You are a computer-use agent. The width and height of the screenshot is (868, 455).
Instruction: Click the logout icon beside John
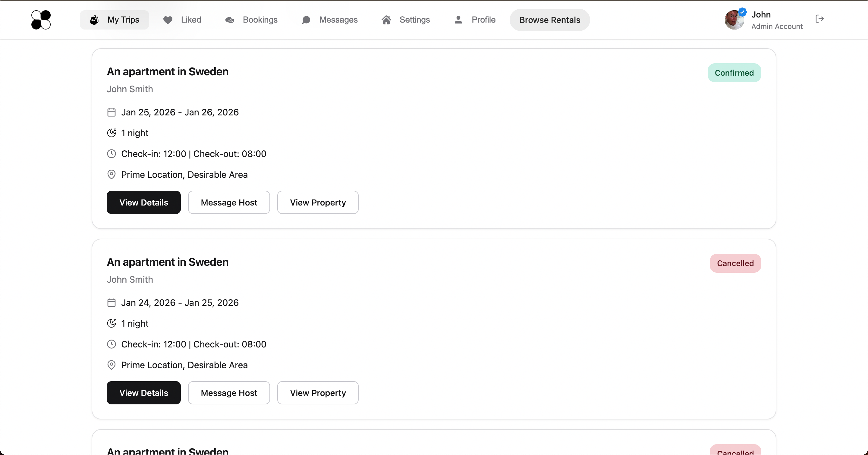point(819,19)
